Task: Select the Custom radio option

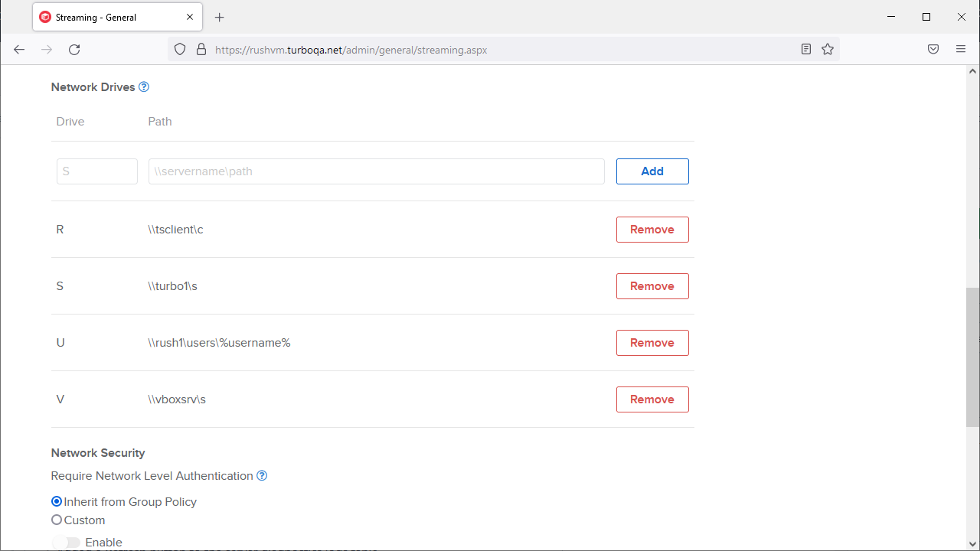Action: point(57,520)
